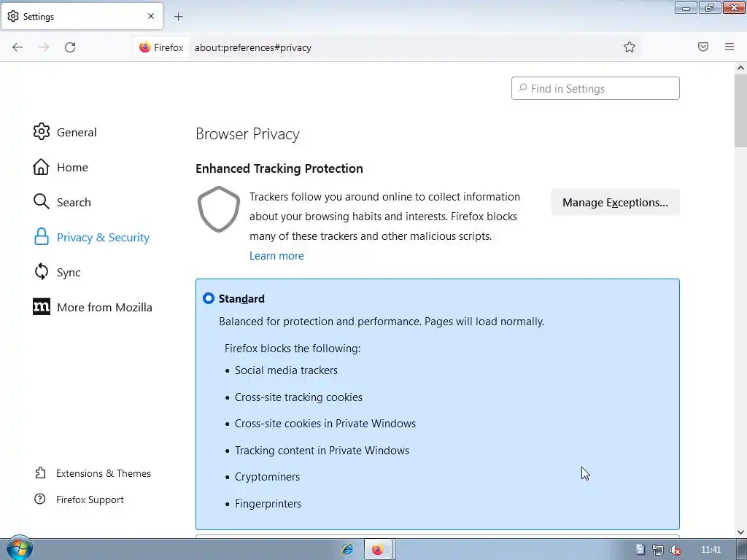Click the Browser Privacy heading
The height and width of the screenshot is (560, 747).
click(x=247, y=134)
